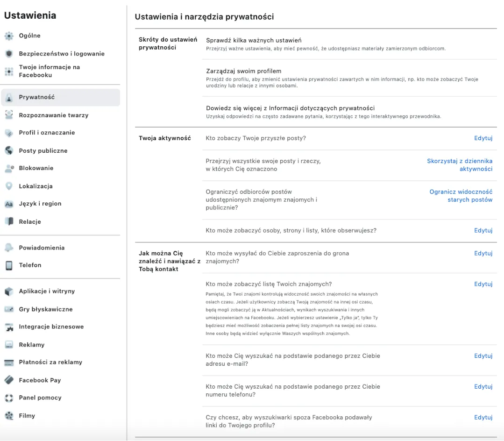The width and height of the screenshot is (504, 441).
Task: Click the lifebuoy icon for Panel pomocy
Action: click(x=9, y=398)
